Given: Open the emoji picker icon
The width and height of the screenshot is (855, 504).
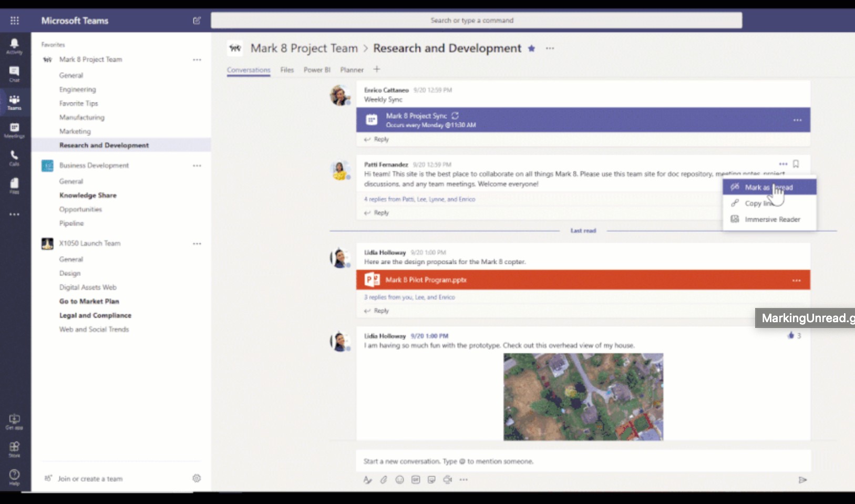Looking at the screenshot, I should [x=399, y=479].
